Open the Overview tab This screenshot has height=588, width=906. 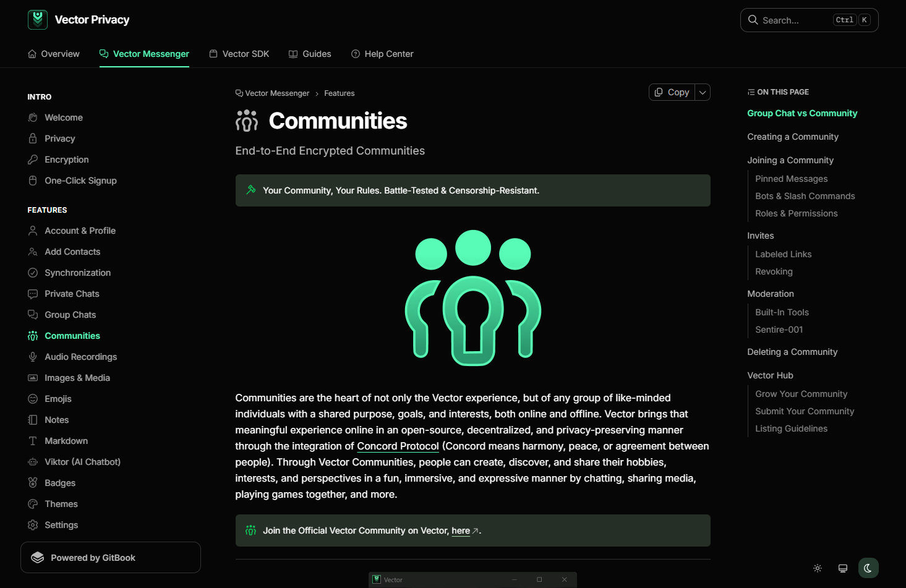54,54
